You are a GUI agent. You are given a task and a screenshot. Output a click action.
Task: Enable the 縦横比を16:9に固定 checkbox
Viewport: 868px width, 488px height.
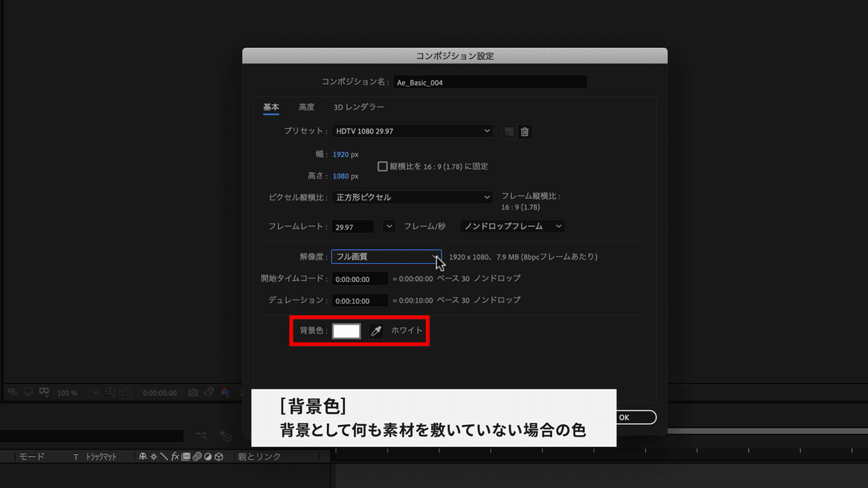[x=381, y=166]
